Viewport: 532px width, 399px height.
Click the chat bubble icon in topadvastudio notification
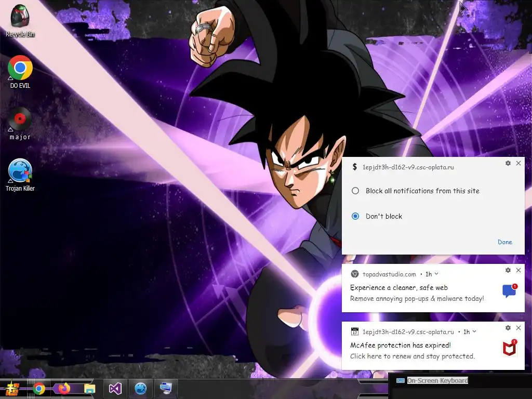point(510,291)
